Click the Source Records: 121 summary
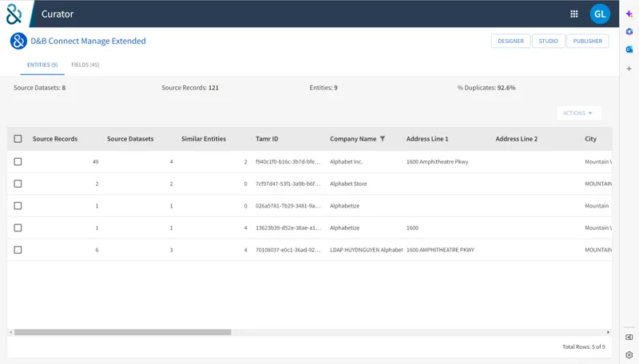 click(190, 88)
